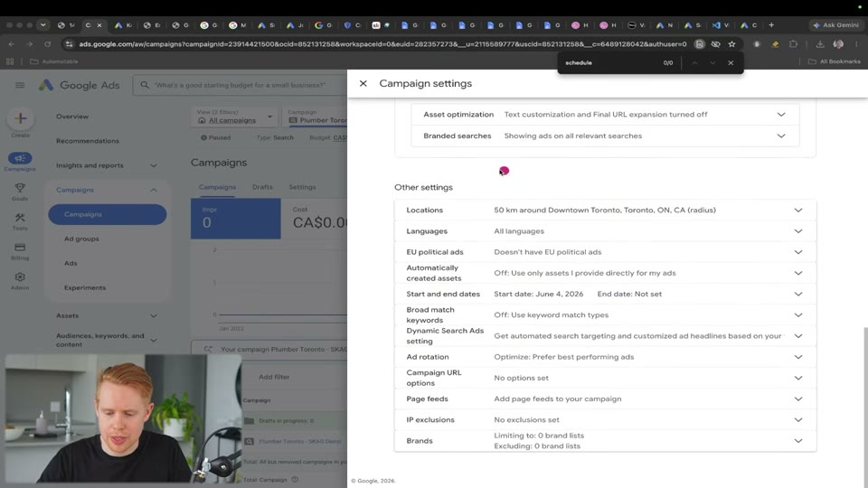Click the browser back arrow

pyautogui.click(x=12, y=44)
